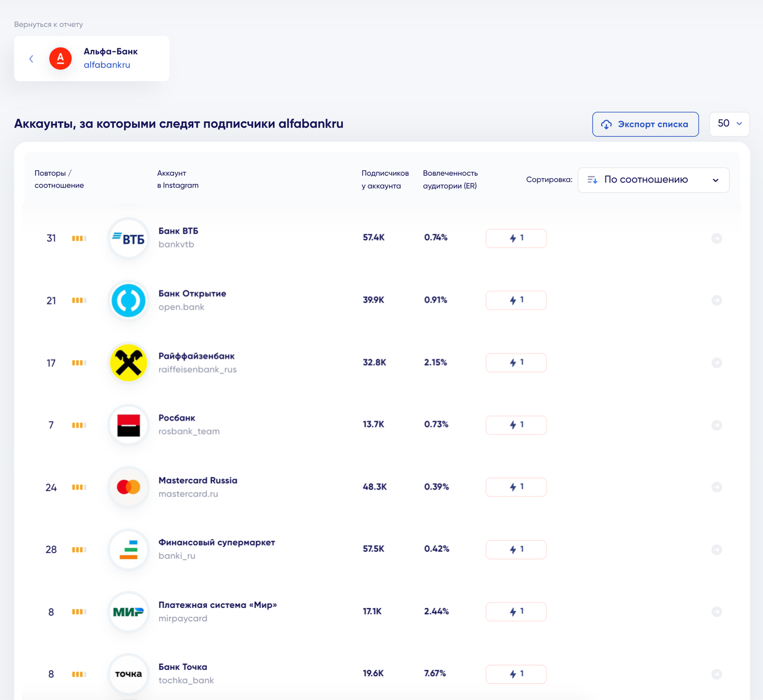This screenshot has width=763, height=700.
Task: Open open.bank row arrow icon
Action: point(717,300)
